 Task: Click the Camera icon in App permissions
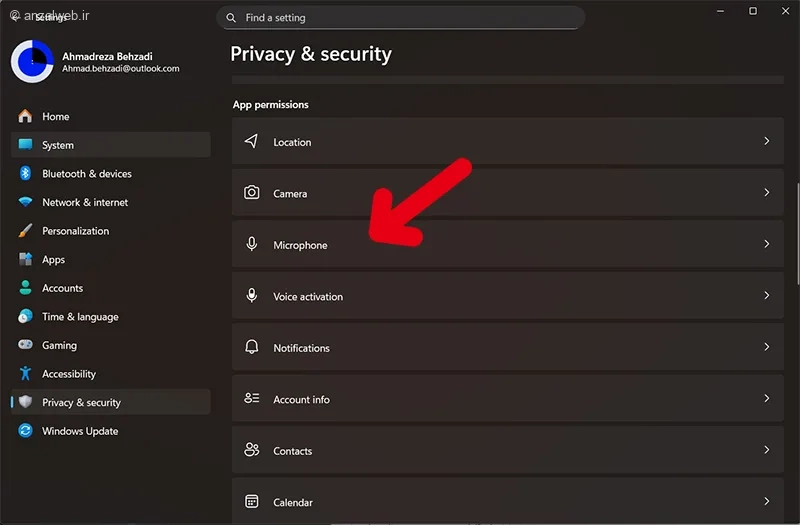click(x=252, y=192)
